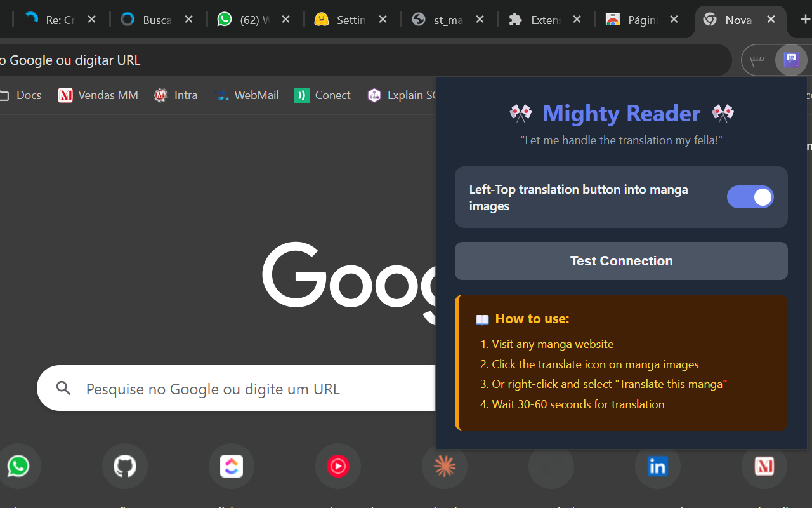Toggle the Left-Top translation button switch
The width and height of the screenshot is (812, 508).
coord(750,197)
